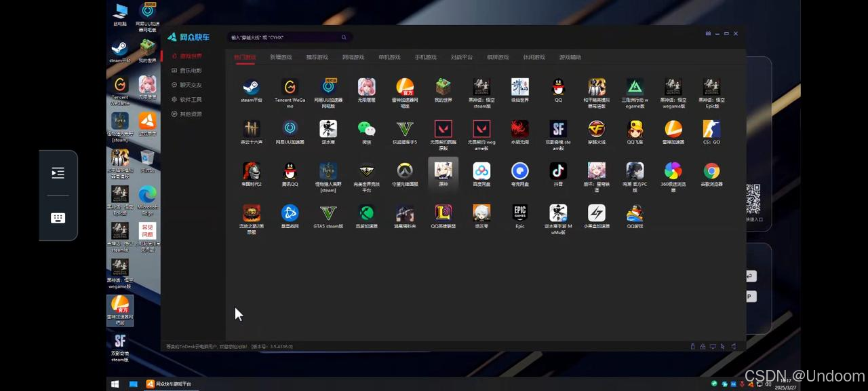Select the recycle bin desktop icon

(147, 162)
